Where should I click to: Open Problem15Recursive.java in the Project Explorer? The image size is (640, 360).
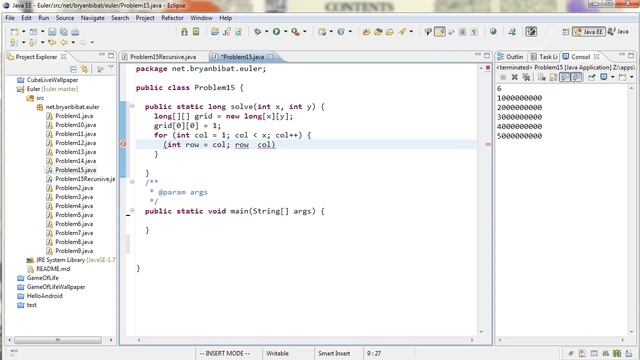click(x=80, y=179)
